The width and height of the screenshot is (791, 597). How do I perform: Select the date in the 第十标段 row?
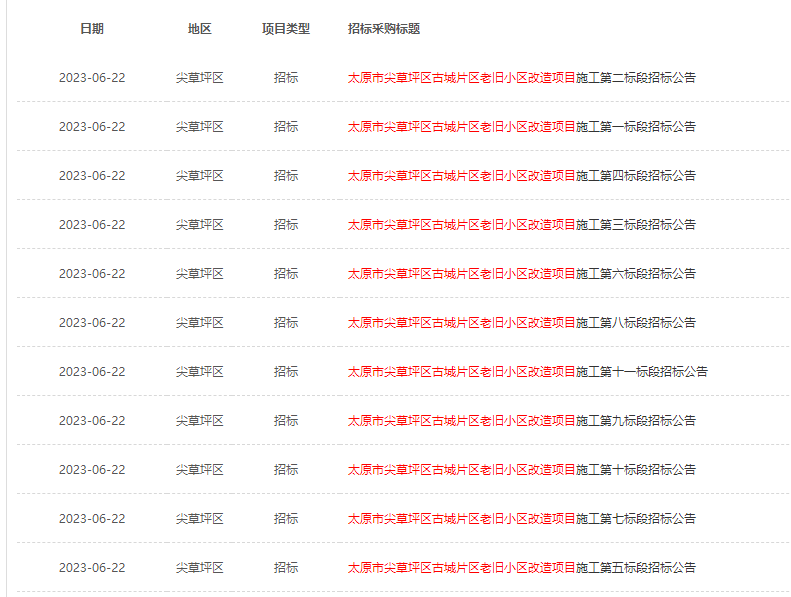pos(92,469)
